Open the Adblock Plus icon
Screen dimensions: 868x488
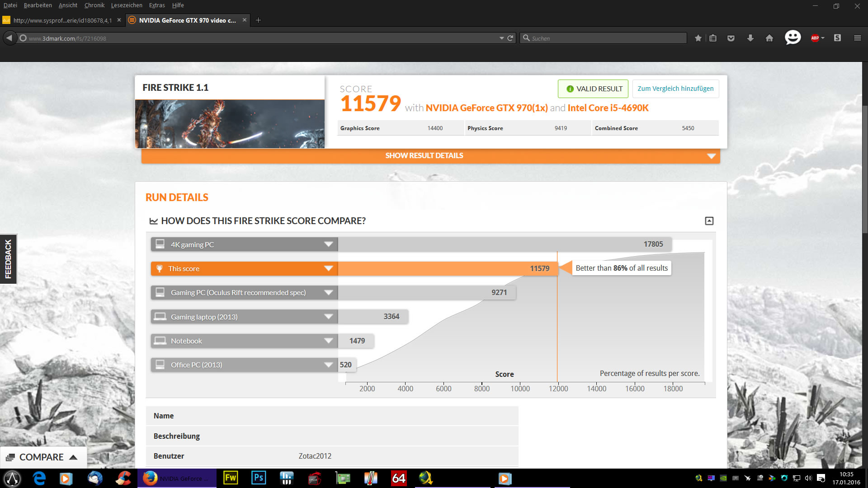815,38
